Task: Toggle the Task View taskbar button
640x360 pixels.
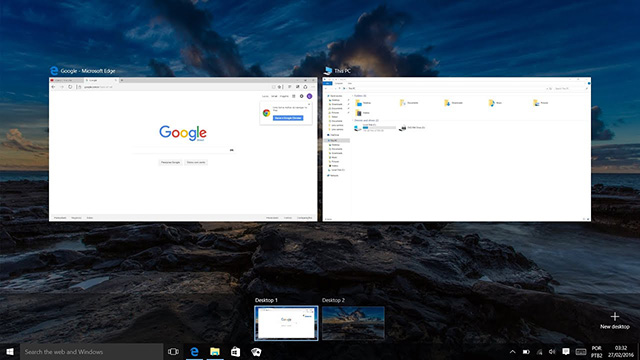Action: [173, 351]
